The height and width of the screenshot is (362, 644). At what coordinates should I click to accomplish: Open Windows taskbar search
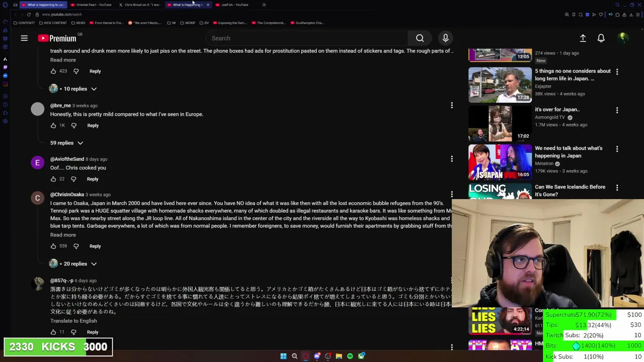pyautogui.click(x=294, y=356)
